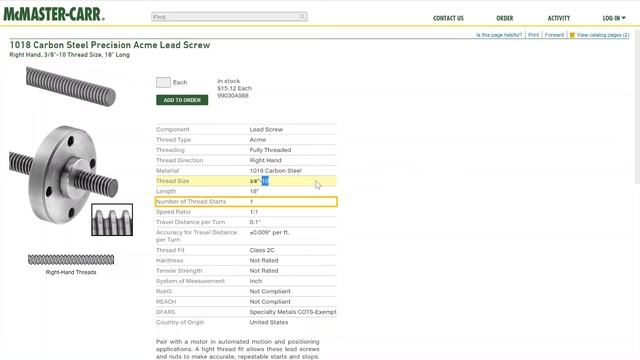Screen dimensions: 640x360
Task: Open the Activity menu item
Action: 558,18
